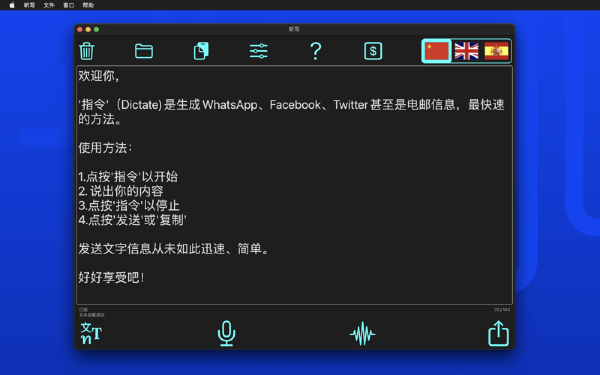The image size is (600, 375).
Task: Open the 文件 menu
Action: pyautogui.click(x=49, y=5)
